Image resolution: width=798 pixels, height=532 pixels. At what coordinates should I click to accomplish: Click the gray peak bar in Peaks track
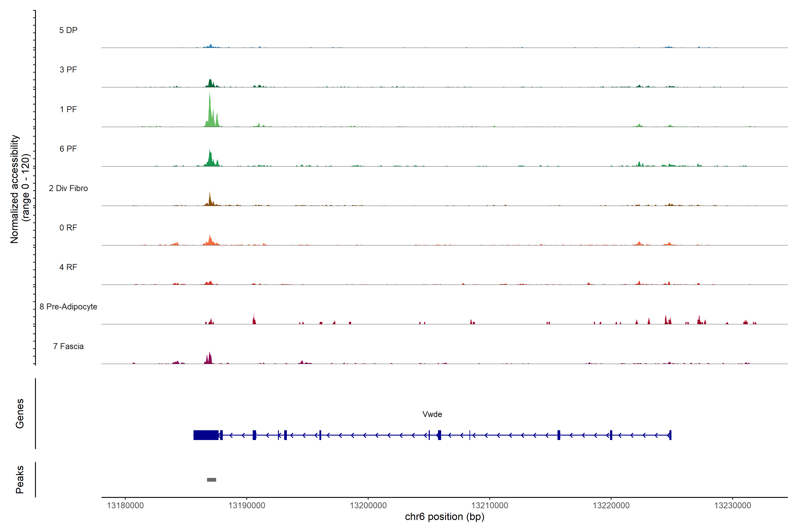(x=211, y=480)
